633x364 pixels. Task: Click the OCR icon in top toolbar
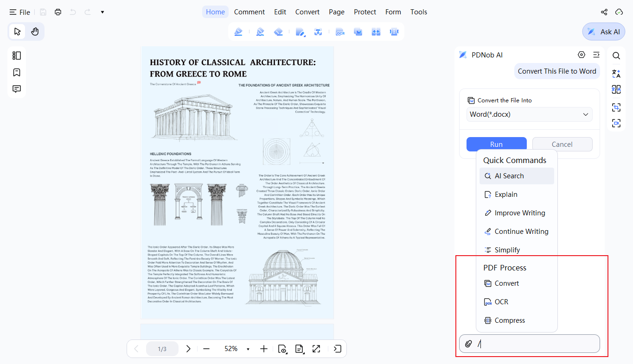click(x=340, y=32)
